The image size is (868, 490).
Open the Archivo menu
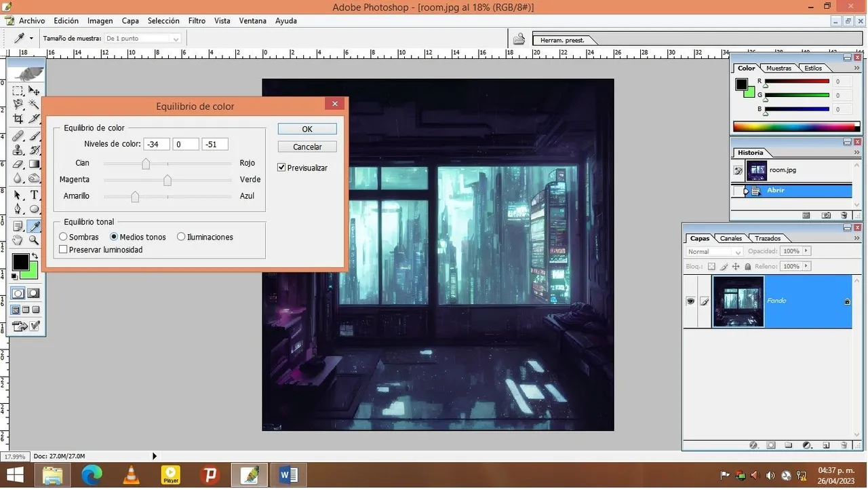32,21
